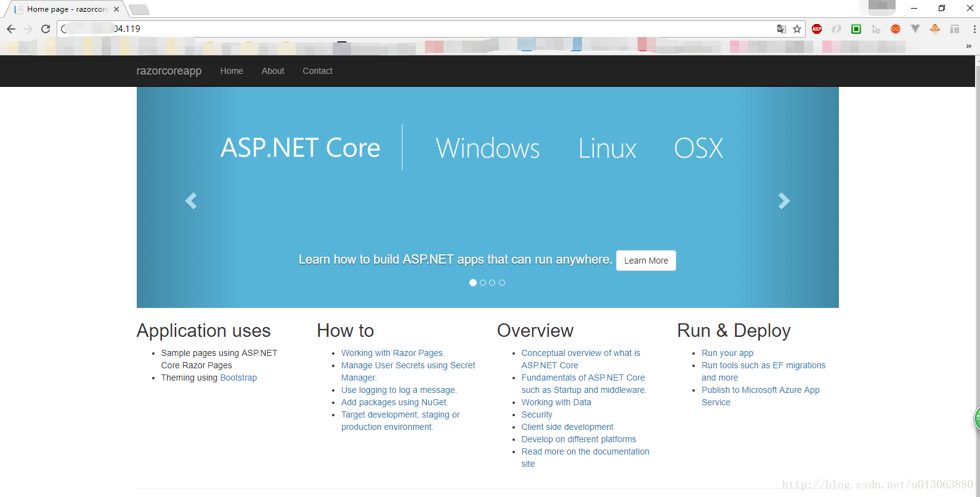
Task: Open Manage User Secrets using Secret Manager
Action: point(408,371)
